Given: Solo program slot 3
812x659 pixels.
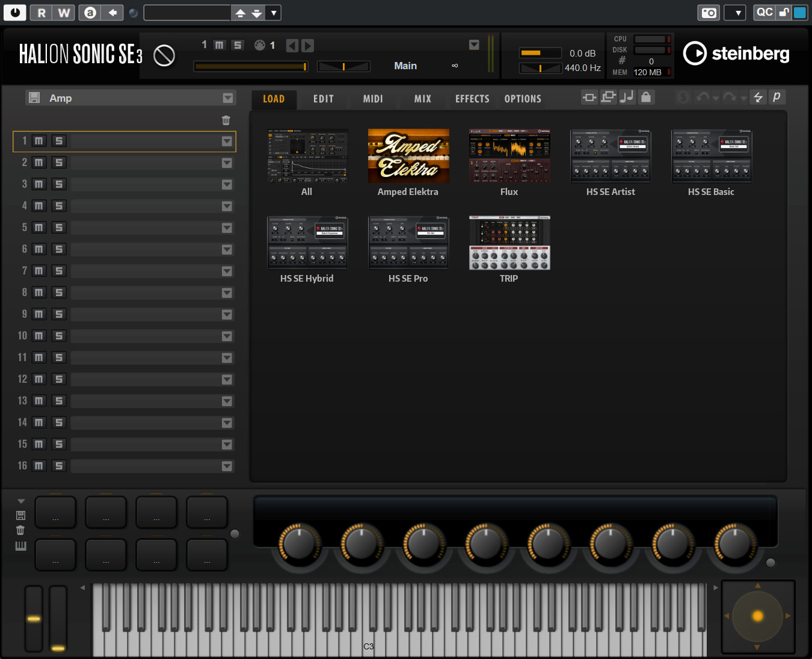Looking at the screenshot, I should tap(59, 184).
